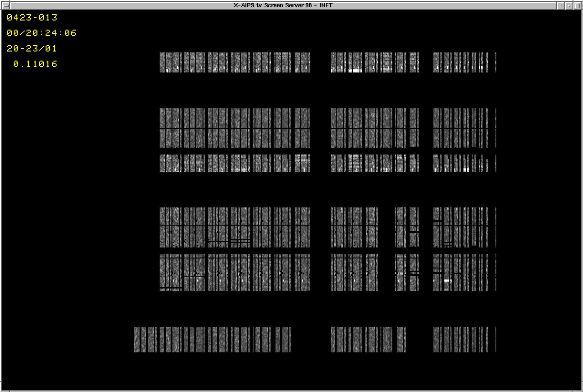Image resolution: width=583 pixels, height=392 pixels.
Task: Click the third-row rightmost data panel
Action: 464,163
